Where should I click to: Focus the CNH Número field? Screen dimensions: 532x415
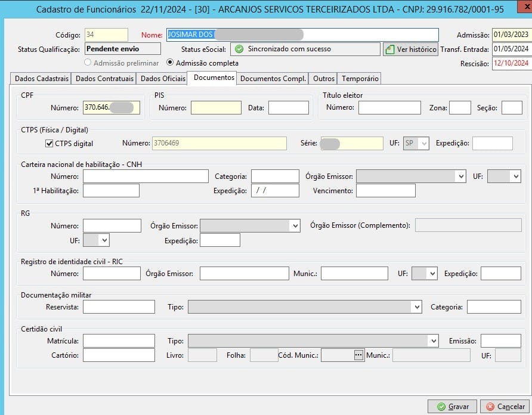[146, 176]
